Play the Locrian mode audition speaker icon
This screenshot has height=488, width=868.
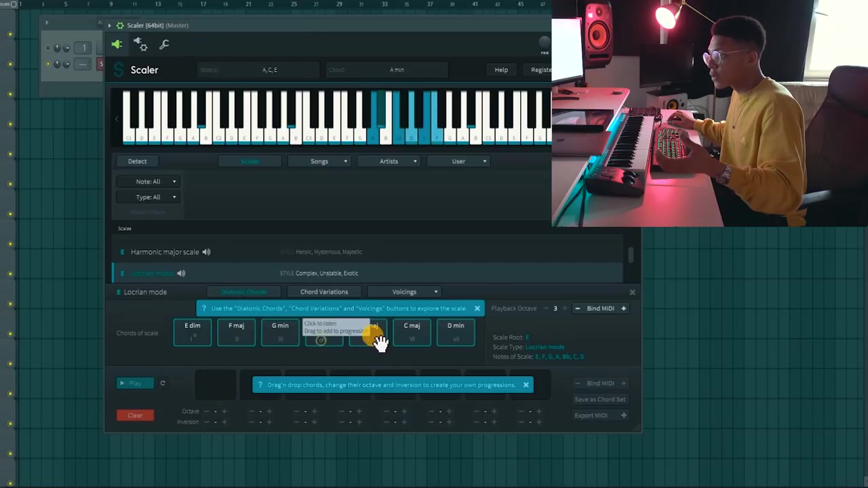coord(181,272)
